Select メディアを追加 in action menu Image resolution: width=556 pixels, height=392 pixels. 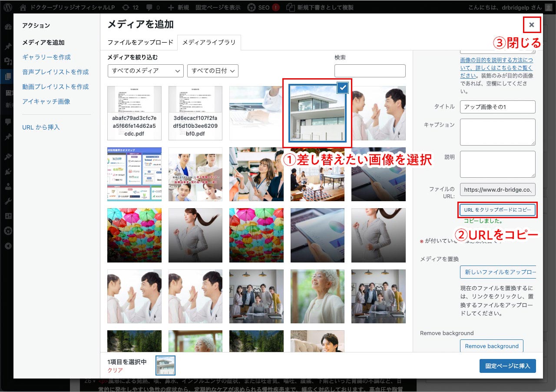pos(43,43)
